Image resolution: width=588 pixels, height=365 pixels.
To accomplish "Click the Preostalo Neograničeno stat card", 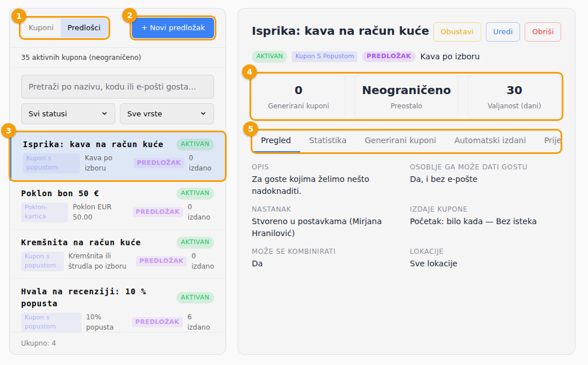I will [406, 97].
